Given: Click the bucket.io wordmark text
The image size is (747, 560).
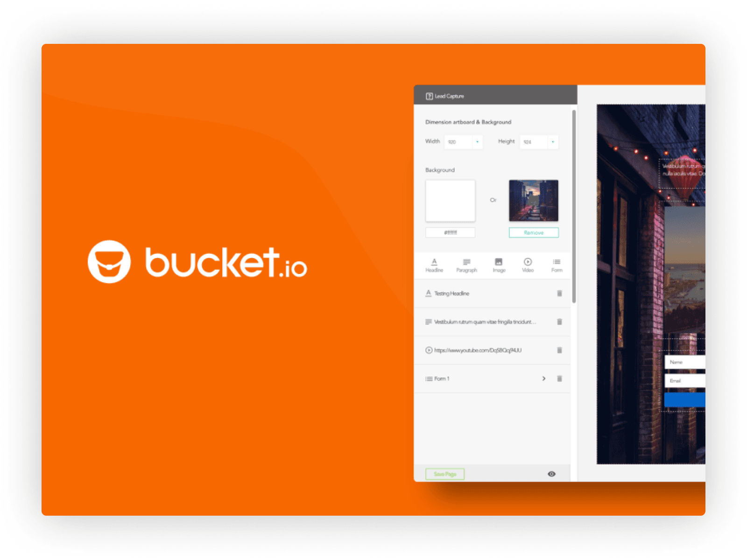Looking at the screenshot, I should (226, 262).
